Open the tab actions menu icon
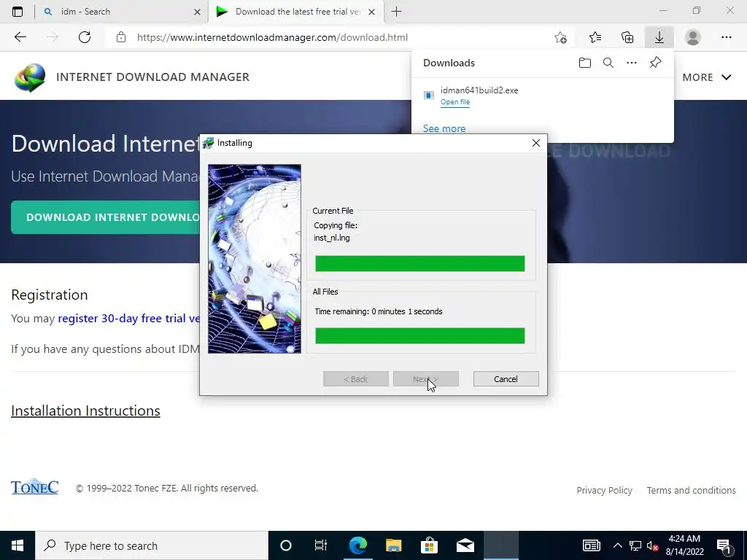The height and width of the screenshot is (560, 747). (18, 12)
